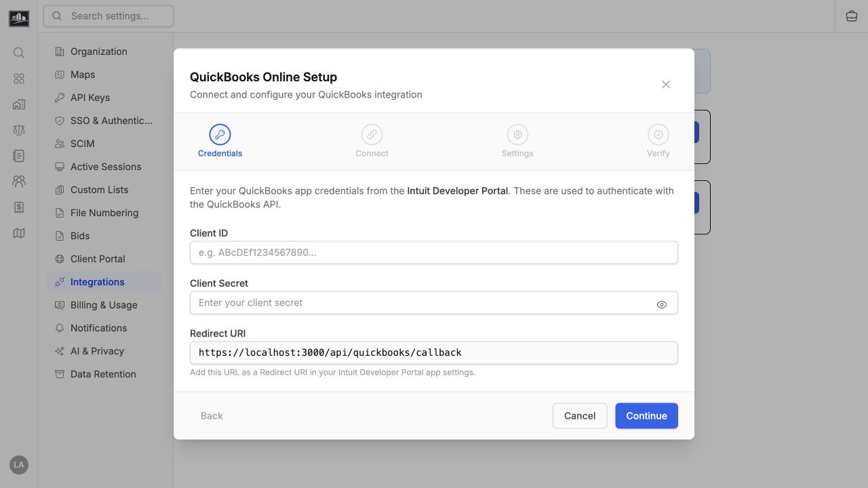The image size is (868, 488).
Task: Open Notifications settings
Action: [103, 328]
